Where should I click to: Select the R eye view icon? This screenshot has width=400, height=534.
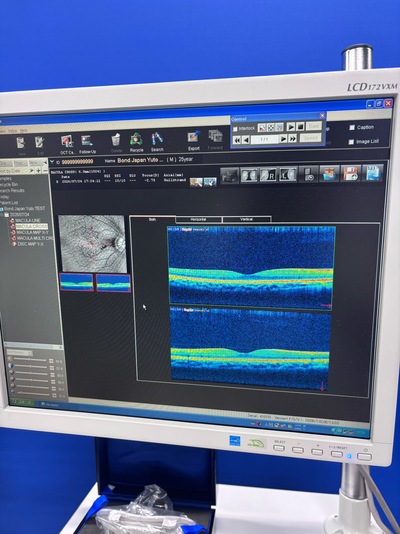(268, 175)
